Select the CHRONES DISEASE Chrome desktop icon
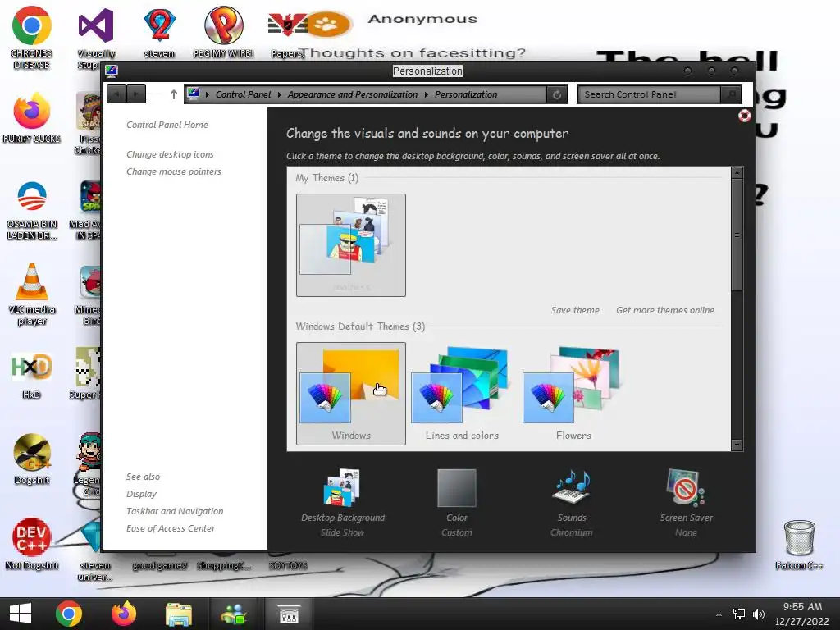840x630 pixels. 32,38
